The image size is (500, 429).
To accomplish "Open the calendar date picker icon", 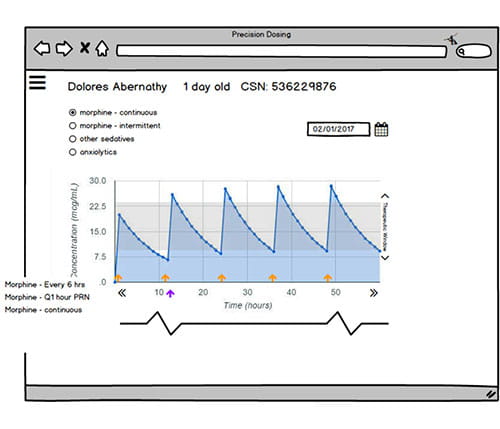I will click(x=381, y=129).
